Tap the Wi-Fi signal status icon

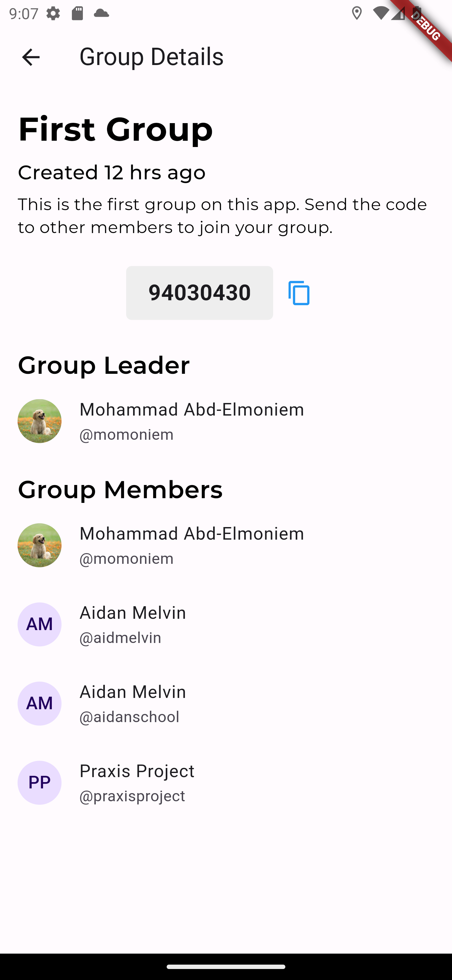[380, 14]
